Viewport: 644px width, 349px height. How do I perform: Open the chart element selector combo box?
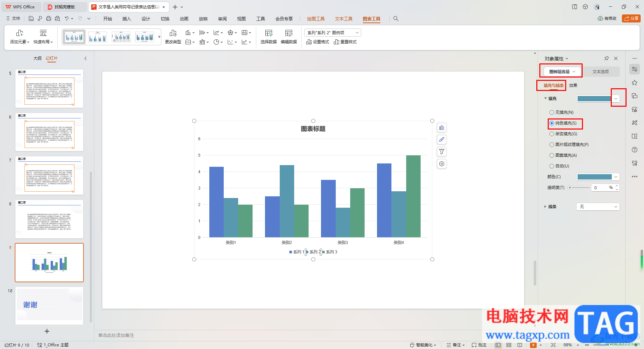333,33
